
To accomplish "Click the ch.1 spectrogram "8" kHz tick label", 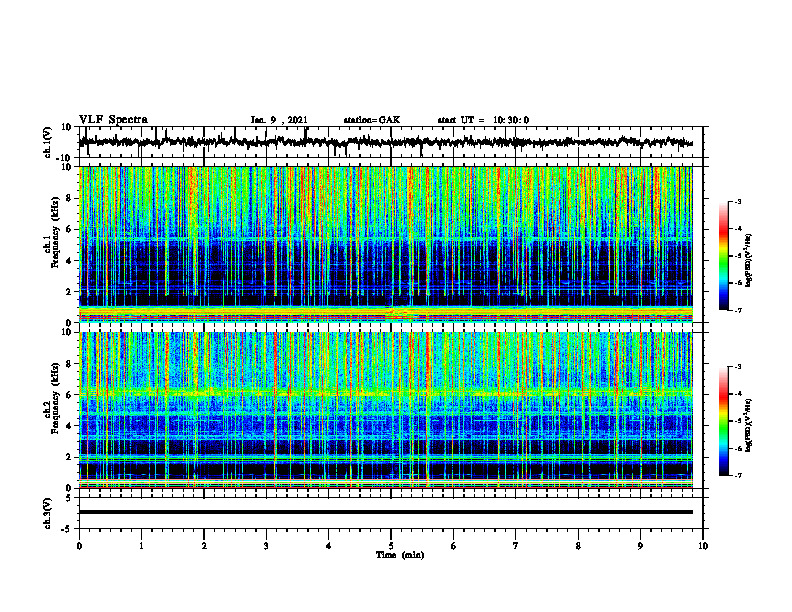I will tap(70, 198).
